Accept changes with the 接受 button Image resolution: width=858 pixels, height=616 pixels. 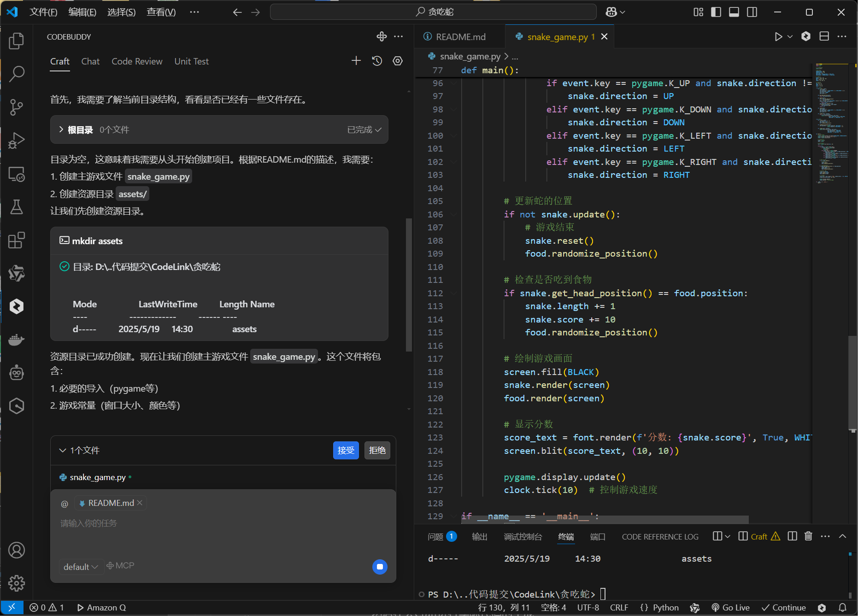[346, 450]
